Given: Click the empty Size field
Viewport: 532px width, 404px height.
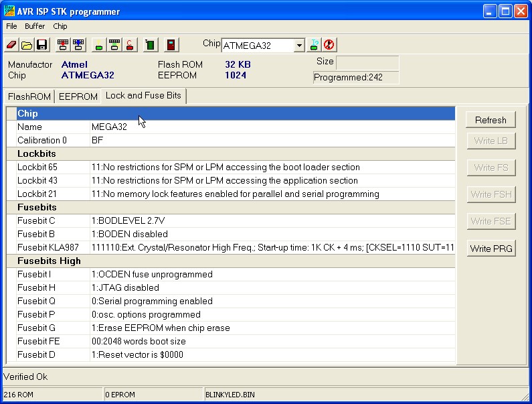Looking at the screenshot, I should coord(367,63).
